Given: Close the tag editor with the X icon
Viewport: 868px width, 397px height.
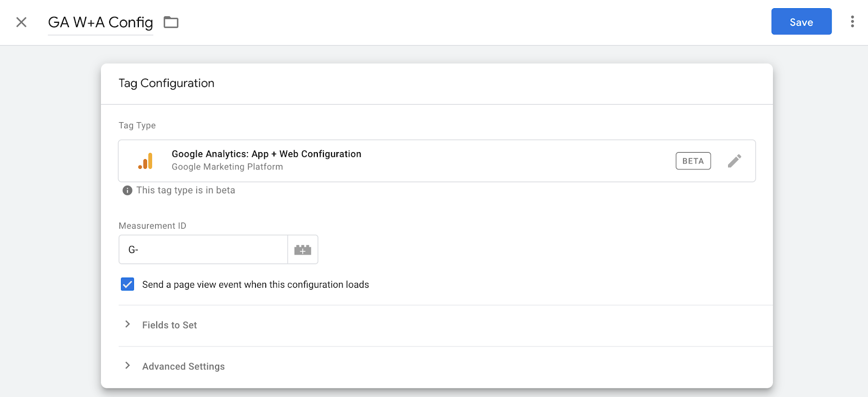Looking at the screenshot, I should [21, 22].
